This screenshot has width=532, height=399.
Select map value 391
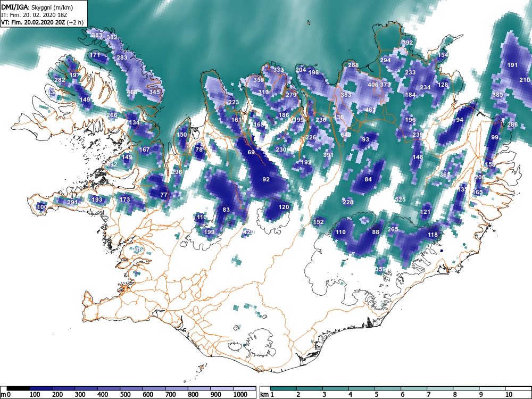(x=328, y=155)
